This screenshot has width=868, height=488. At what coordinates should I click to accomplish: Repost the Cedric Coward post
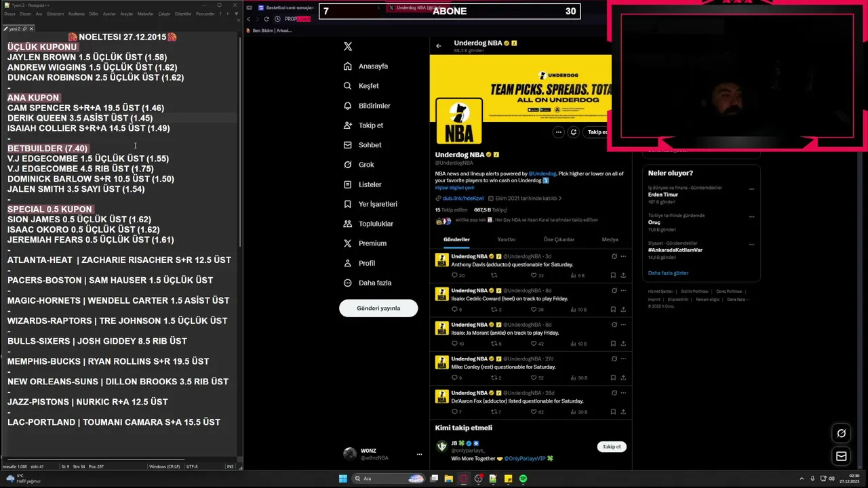(494, 309)
